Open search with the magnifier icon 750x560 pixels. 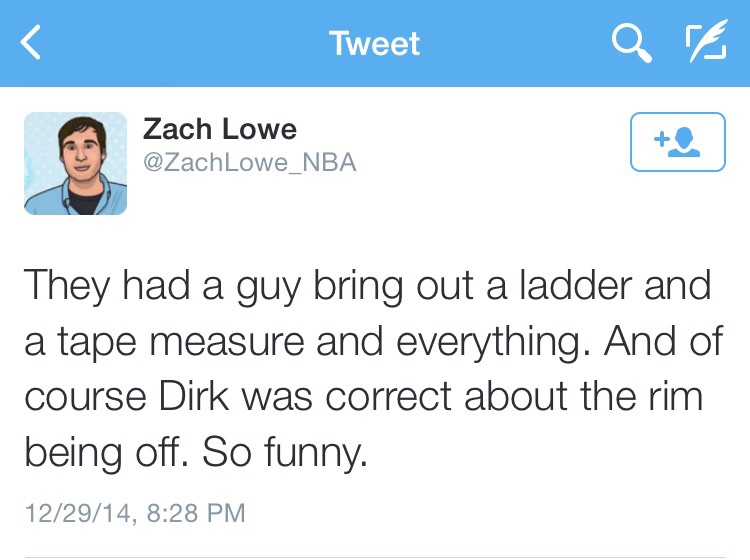point(630,43)
